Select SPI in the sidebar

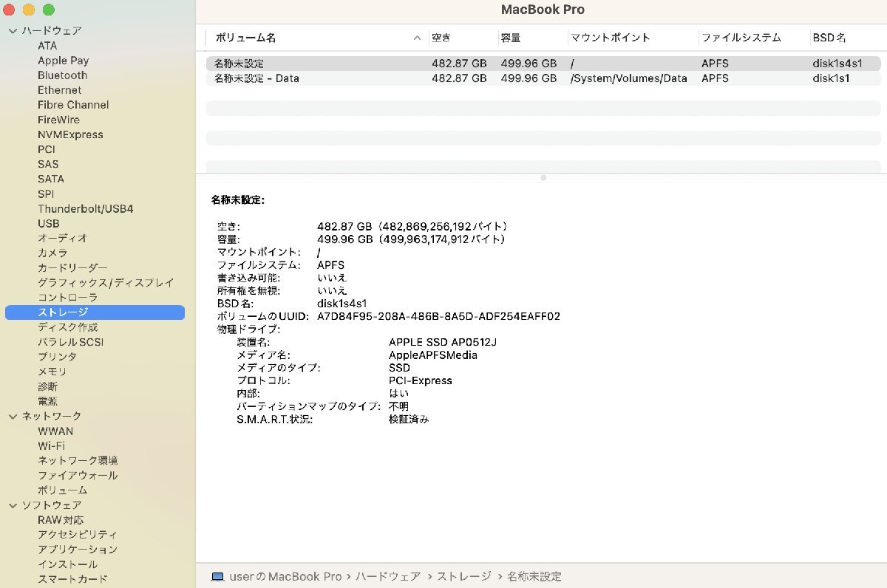tap(46, 194)
